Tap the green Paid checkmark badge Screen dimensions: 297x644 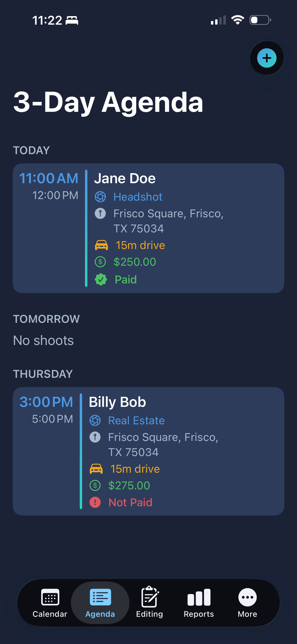point(101,279)
